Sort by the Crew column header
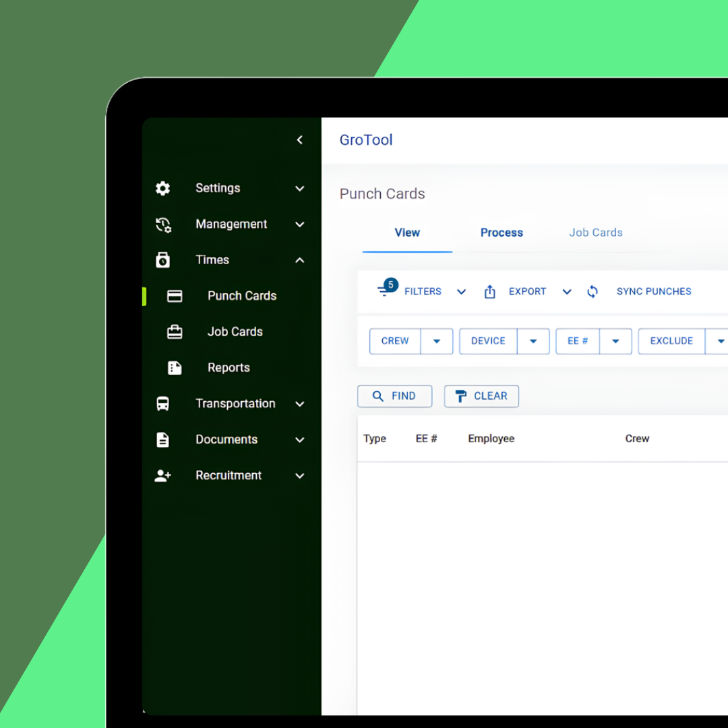The width and height of the screenshot is (728, 728). [x=637, y=439]
